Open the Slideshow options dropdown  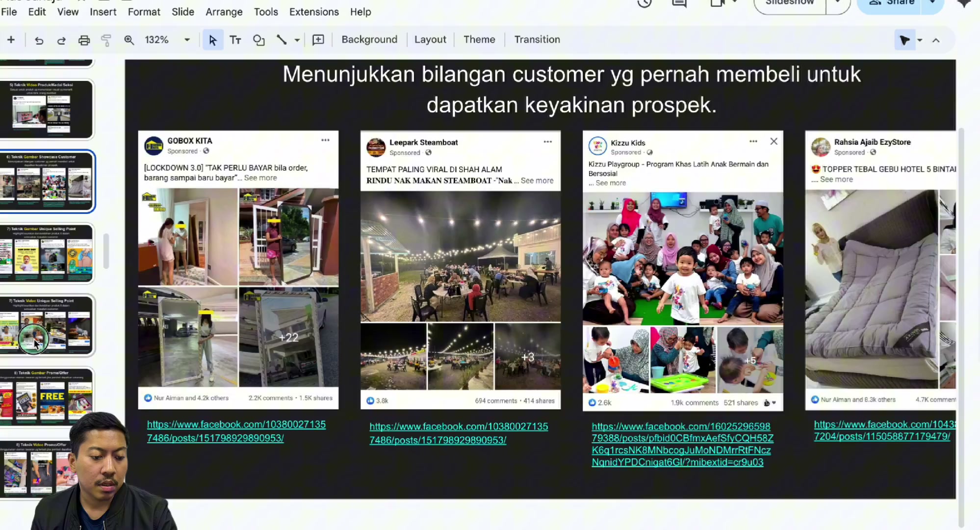click(x=837, y=3)
